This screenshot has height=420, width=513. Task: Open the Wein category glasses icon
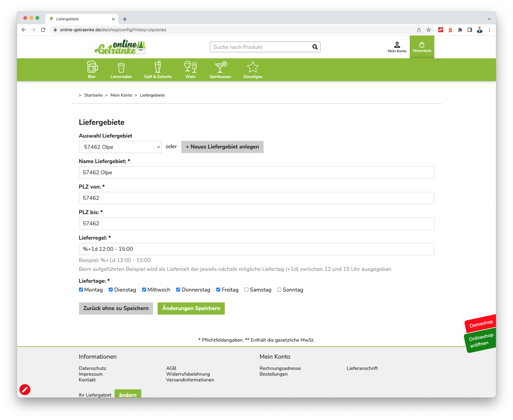[190, 67]
